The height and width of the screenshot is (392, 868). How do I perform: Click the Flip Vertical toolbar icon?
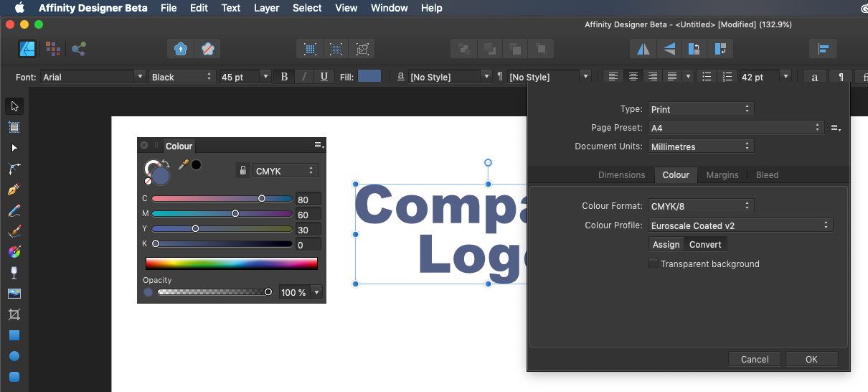click(x=669, y=49)
